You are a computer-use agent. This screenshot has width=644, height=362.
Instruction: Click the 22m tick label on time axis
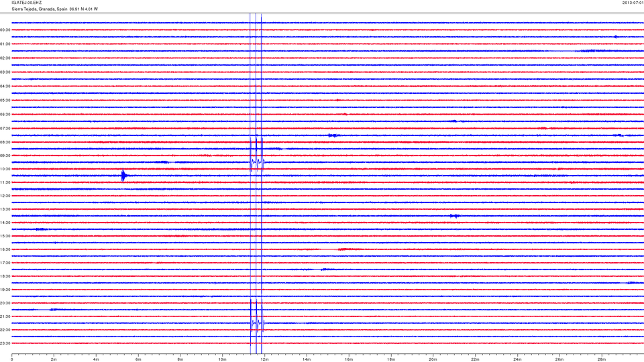[x=475, y=359]
